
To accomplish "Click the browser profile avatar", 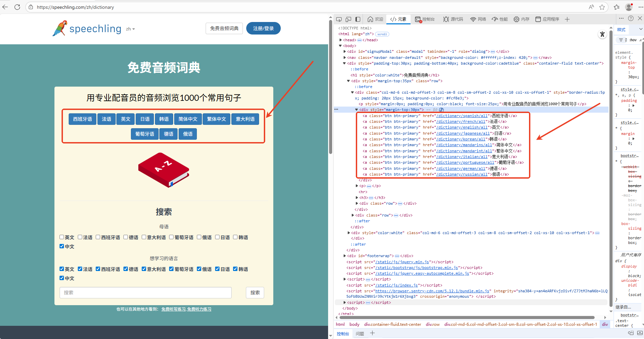I will coord(629,7).
